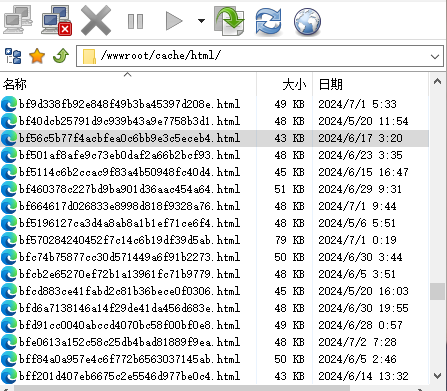
Task: Click the green arrow transfer files icon
Action: (229, 21)
